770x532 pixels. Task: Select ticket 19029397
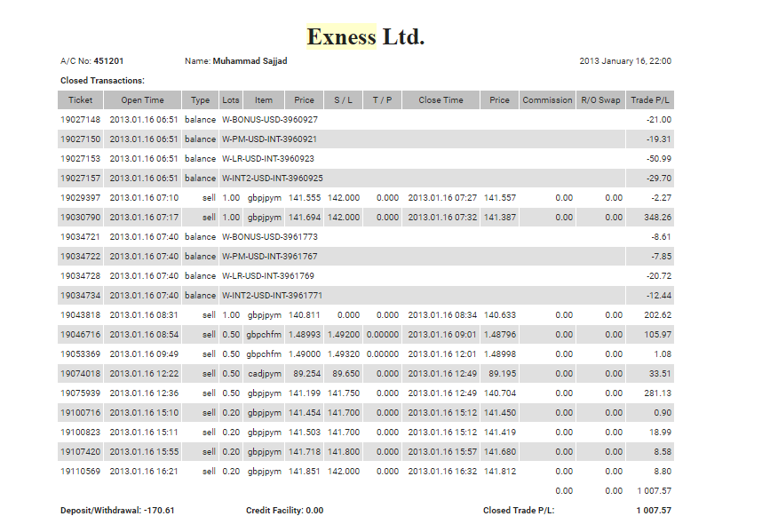click(80, 197)
